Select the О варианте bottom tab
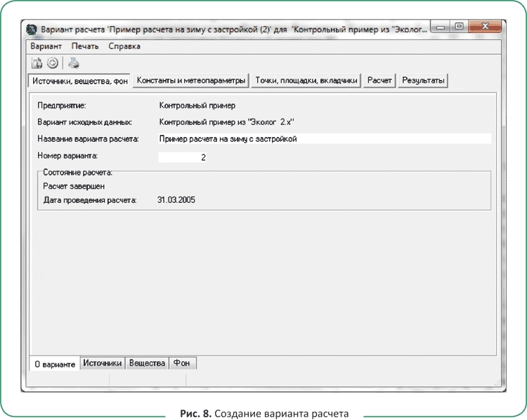The width and height of the screenshot is (527, 420). [x=54, y=364]
